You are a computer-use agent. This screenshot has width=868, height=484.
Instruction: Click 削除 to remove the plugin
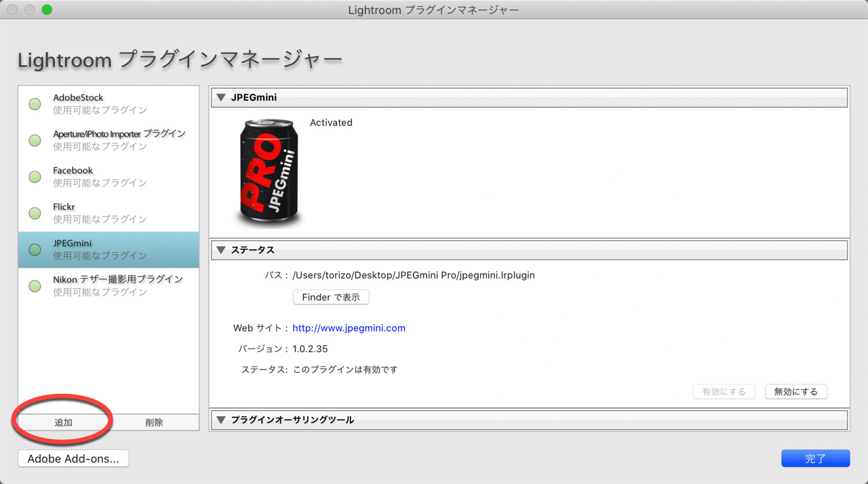pos(154,422)
